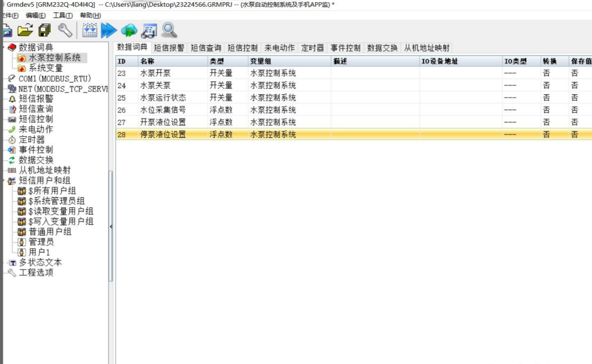Click the 名称 column header
The width and height of the screenshot is (592, 364).
[x=172, y=61]
